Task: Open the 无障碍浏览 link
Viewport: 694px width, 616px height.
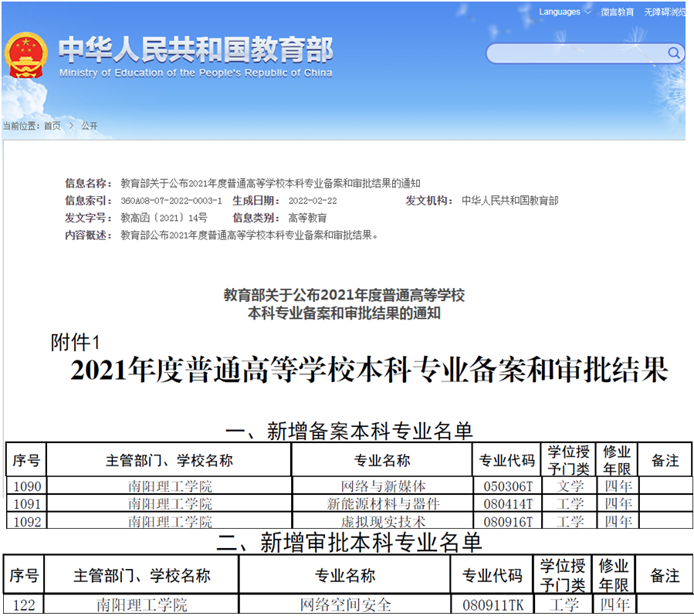Action: (x=665, y=12)
